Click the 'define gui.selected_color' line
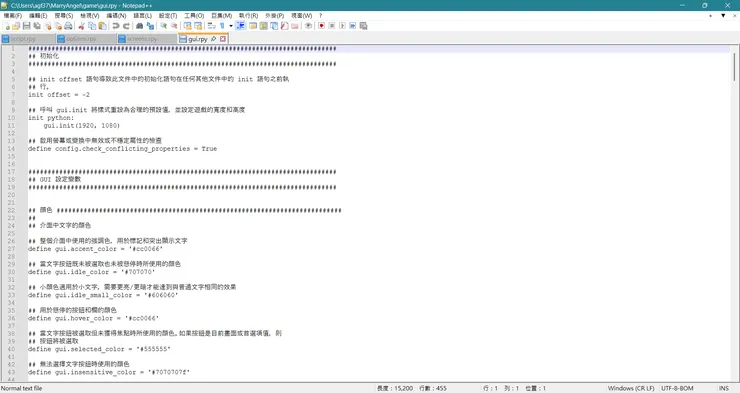This screenshot has width=740, height=393. (99, 349)
